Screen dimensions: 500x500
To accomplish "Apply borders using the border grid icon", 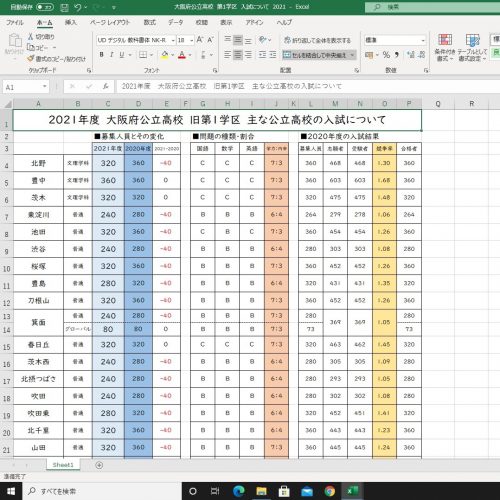I will 143,55.
